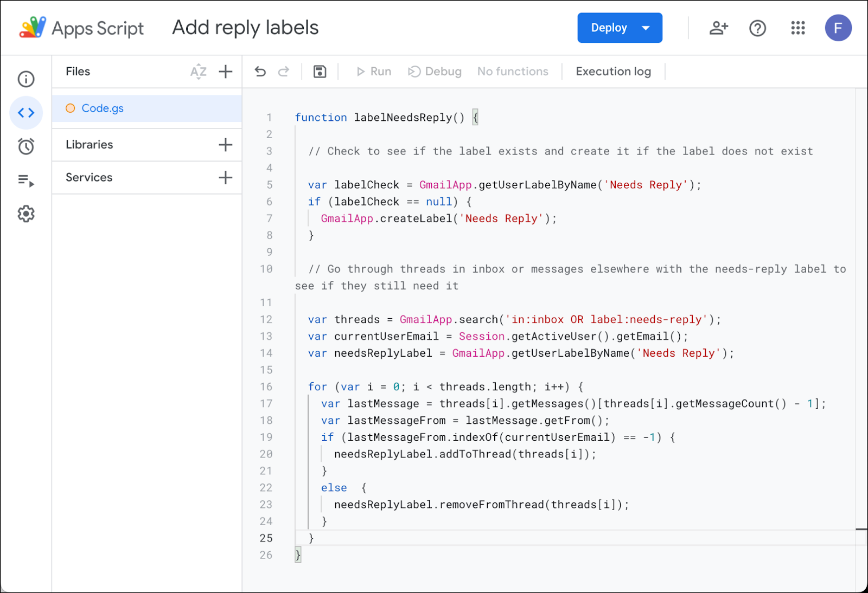This screenshot has height=593, width=868.
Task: Open the Google apps grid launcher
Action: pos(798,28)
